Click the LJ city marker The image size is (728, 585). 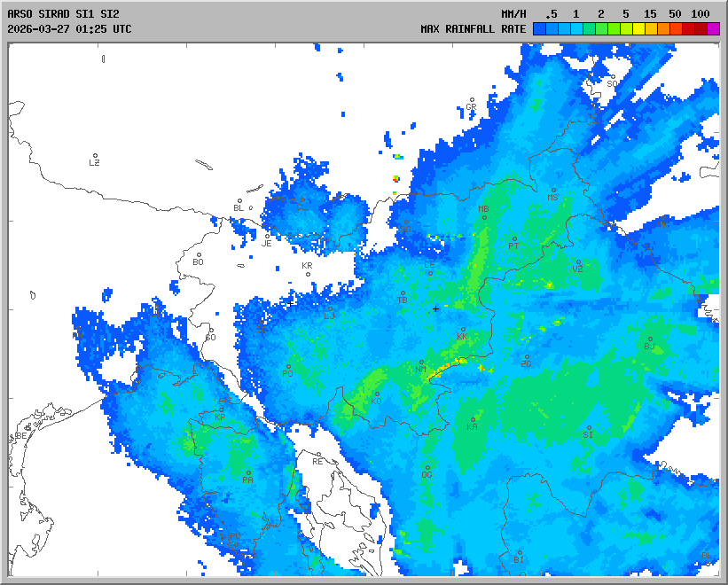(330, 309)
